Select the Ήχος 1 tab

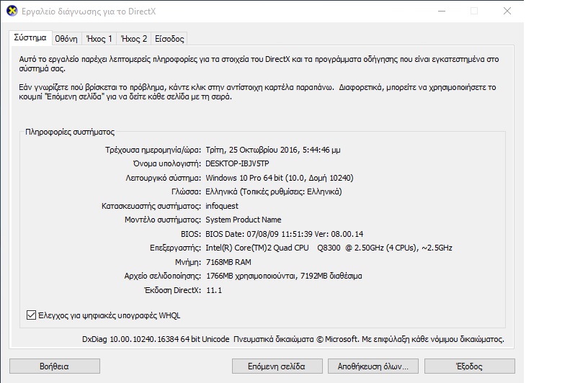[x=98, y=38]
